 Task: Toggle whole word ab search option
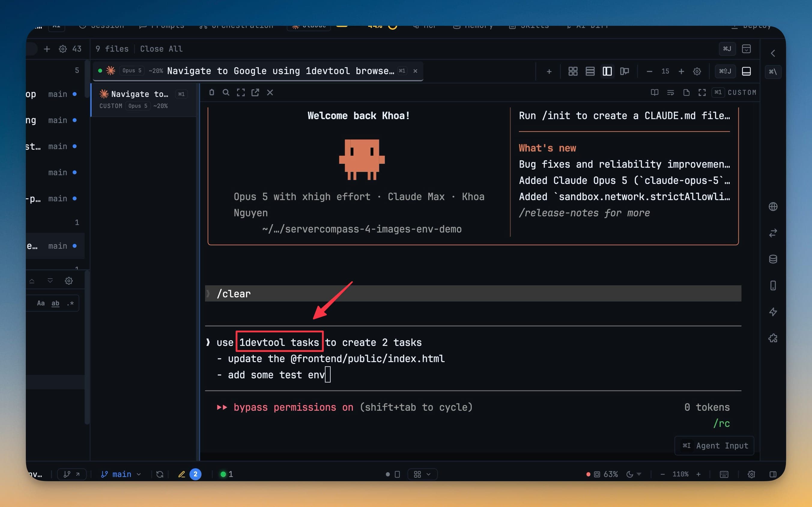(55, 303)
